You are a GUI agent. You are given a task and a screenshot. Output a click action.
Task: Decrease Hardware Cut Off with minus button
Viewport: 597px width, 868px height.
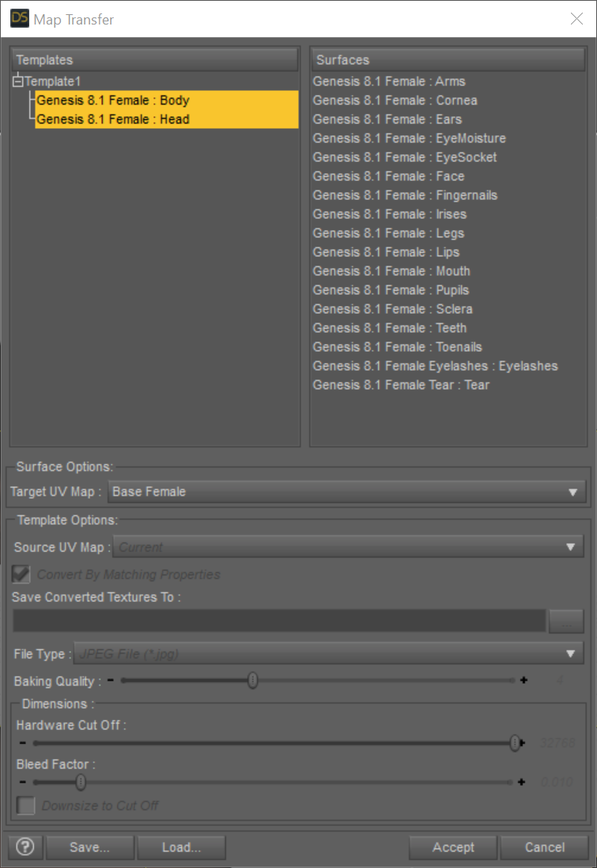(22, 743)
